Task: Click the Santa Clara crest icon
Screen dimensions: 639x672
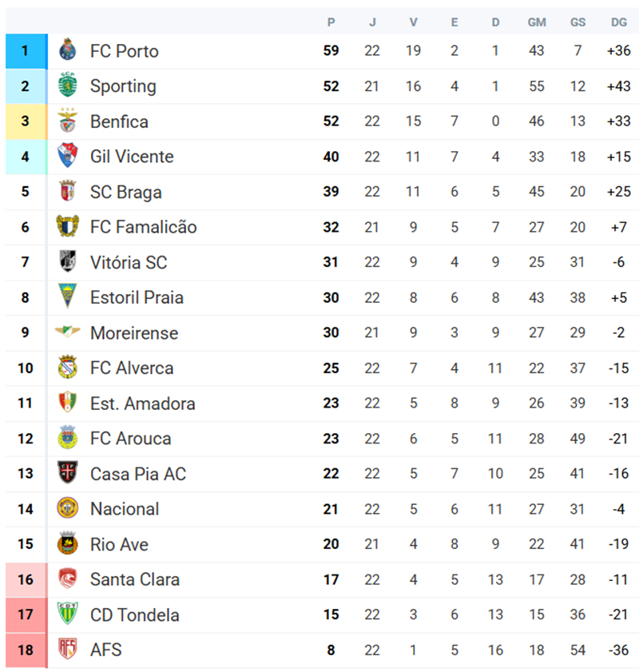Action: tap(68, 579)
